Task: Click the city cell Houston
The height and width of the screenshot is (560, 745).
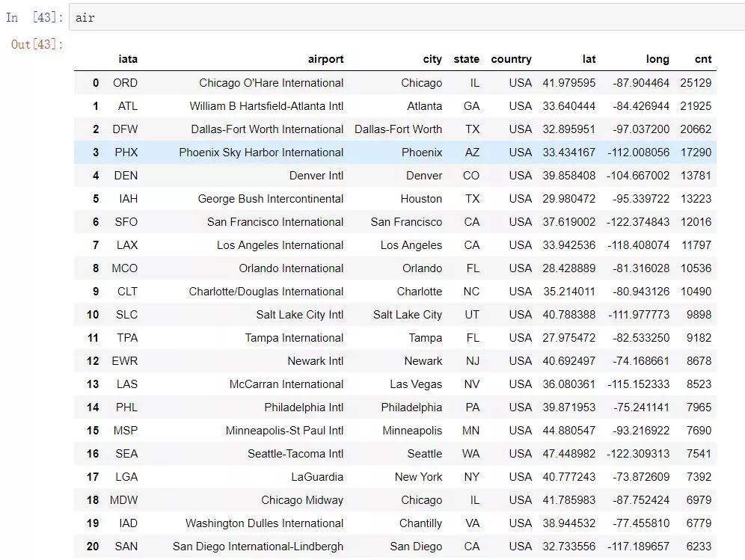Action: click(421, 199)
